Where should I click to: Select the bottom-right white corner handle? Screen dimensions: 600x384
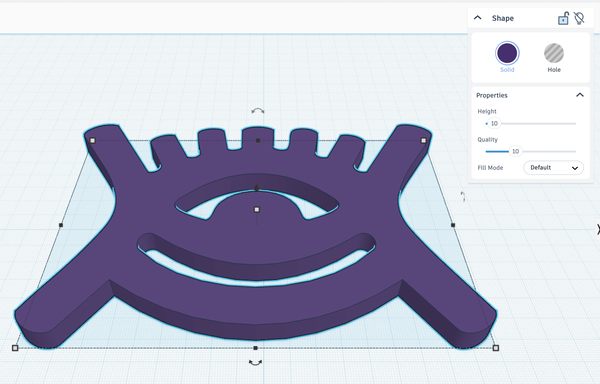pos(496,348)
